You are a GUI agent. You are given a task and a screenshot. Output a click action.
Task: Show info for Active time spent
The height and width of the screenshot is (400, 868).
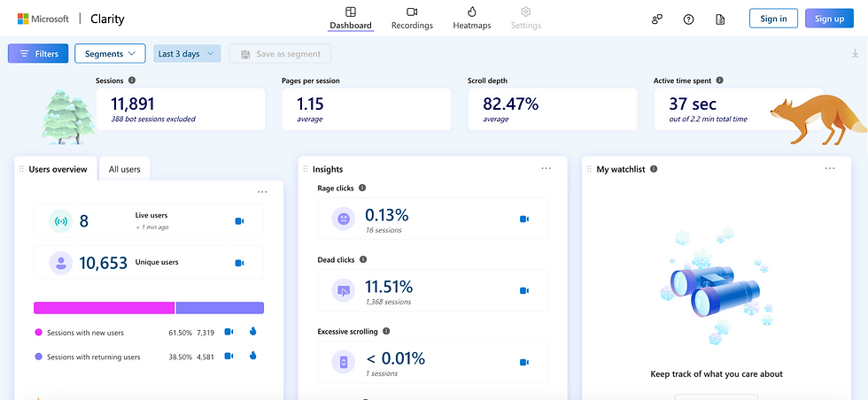[719, 81]
